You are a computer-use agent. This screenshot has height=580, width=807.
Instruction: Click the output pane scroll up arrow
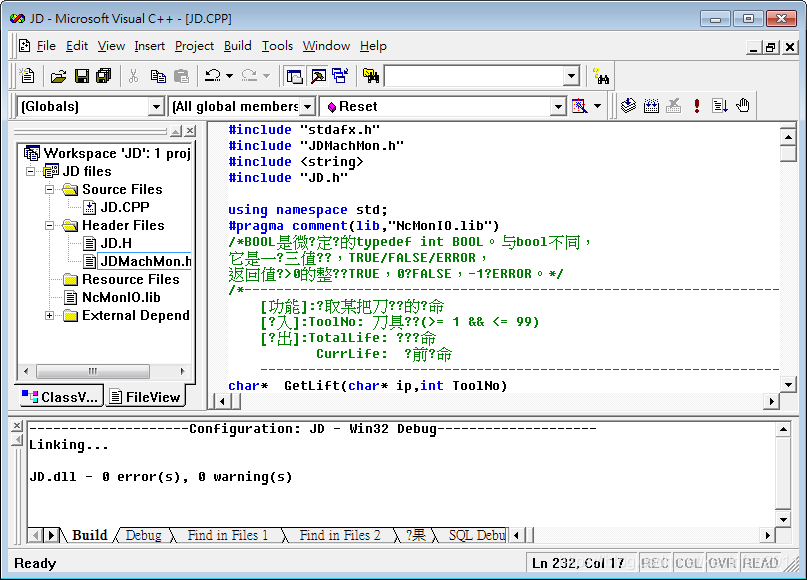(x=783, y=429)
